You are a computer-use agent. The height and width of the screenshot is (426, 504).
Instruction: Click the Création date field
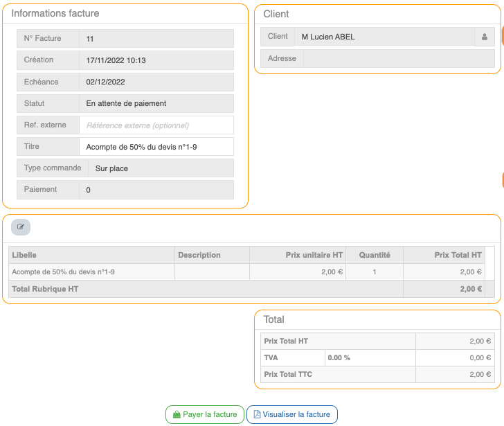point(156,60)
